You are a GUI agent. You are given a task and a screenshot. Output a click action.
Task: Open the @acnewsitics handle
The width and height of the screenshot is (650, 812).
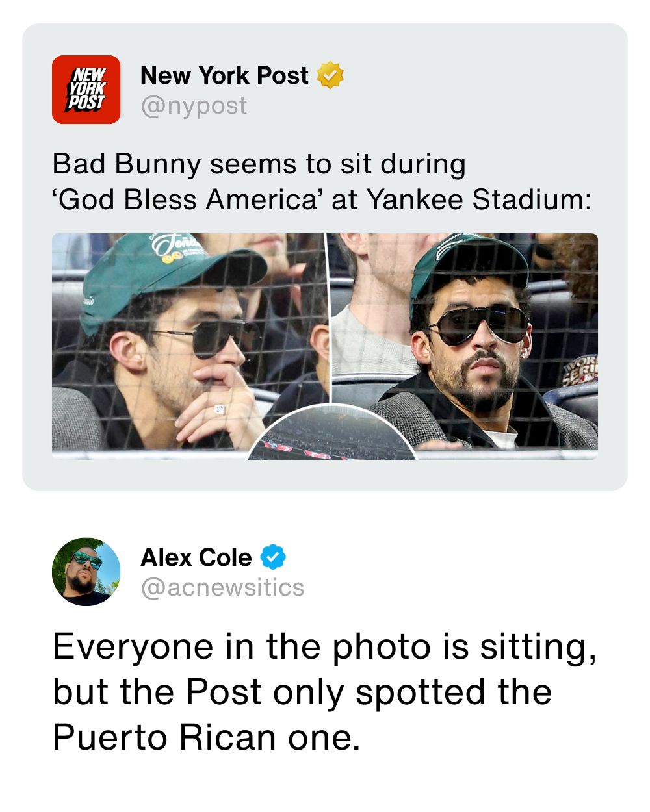222,587
